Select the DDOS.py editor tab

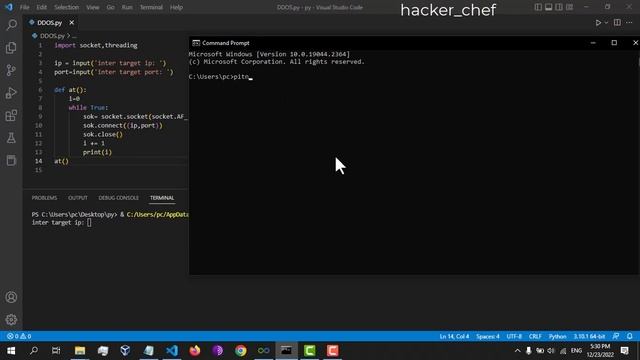(x=51, y=23)
